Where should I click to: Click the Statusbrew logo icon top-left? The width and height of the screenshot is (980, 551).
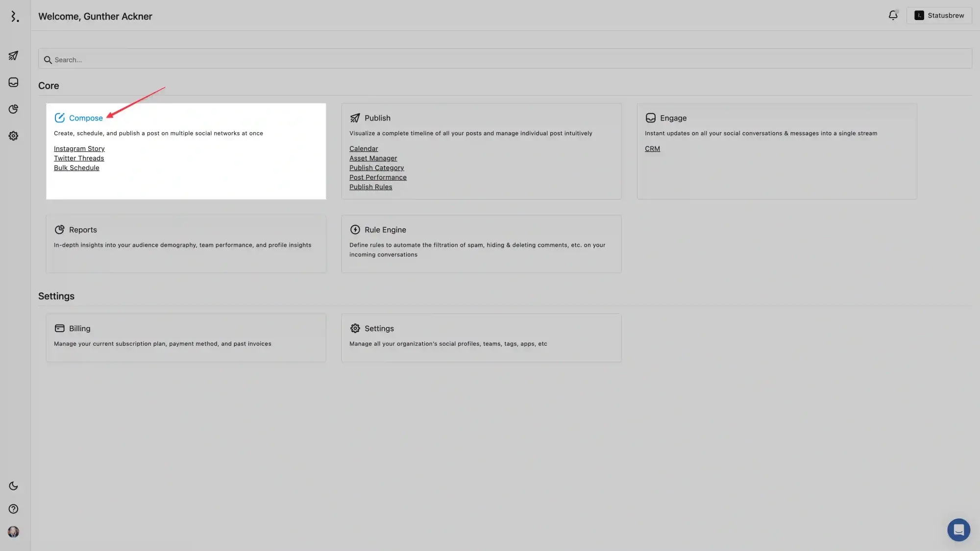[x=15, y=16]
